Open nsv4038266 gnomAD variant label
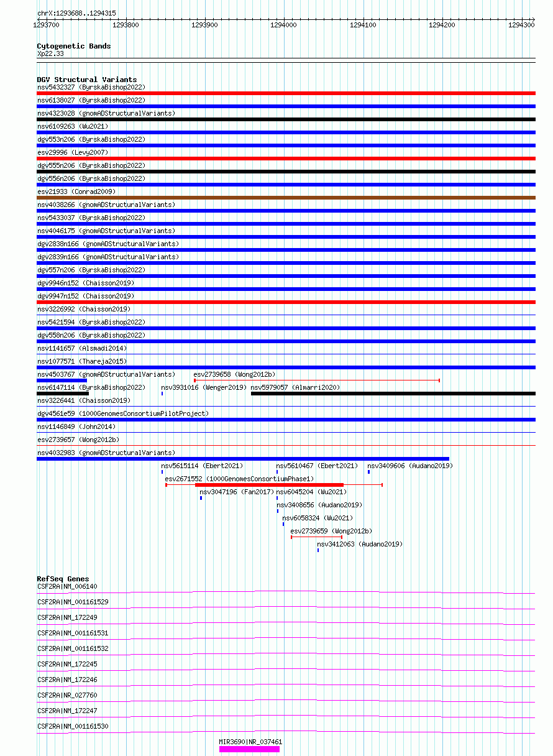The image size is (553, 756). (x=106, y=205)
